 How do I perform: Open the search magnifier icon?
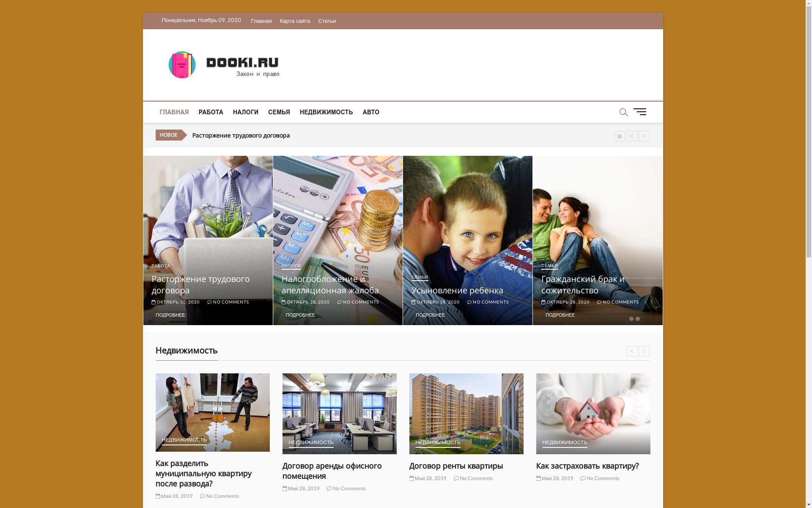click(623, 112)
